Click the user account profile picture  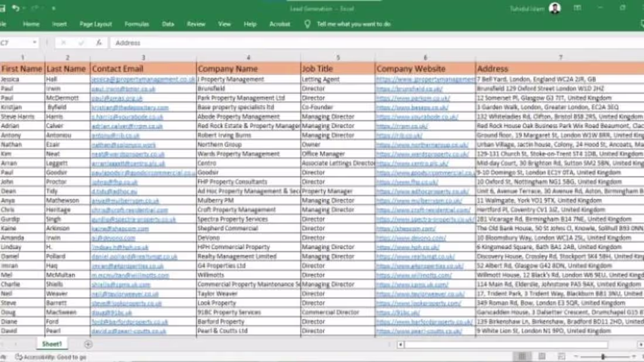click(x=555, y=8)
